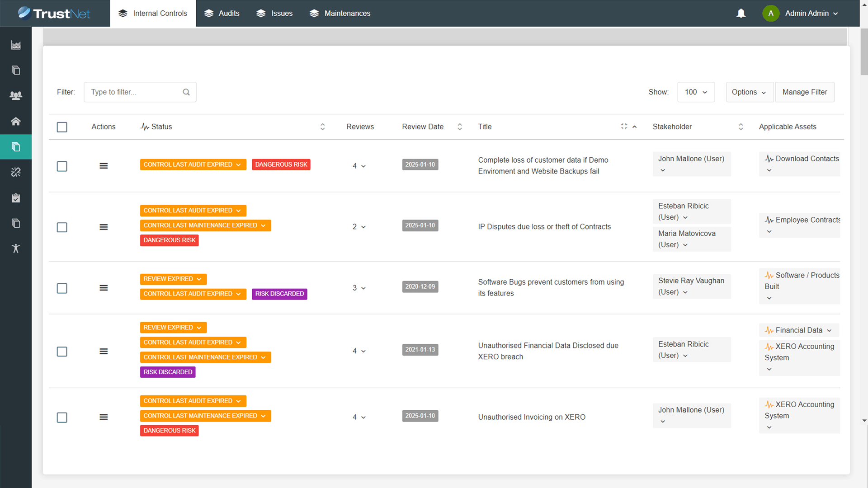Open the home sidebar icon

click(x=16, y=121)
